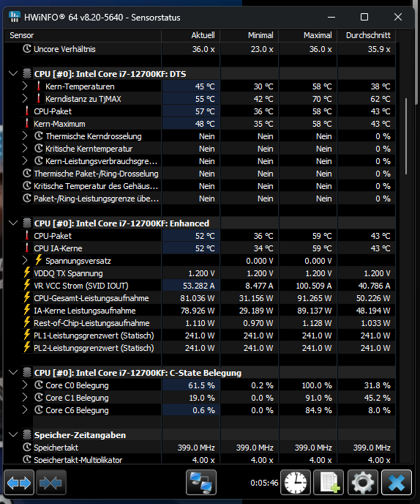Collapse the Speicher-Zeitangaben group

coord(13,434)
